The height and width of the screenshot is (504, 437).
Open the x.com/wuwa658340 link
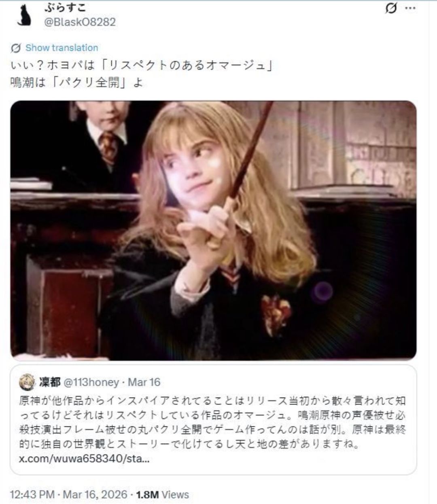point(84,459)
